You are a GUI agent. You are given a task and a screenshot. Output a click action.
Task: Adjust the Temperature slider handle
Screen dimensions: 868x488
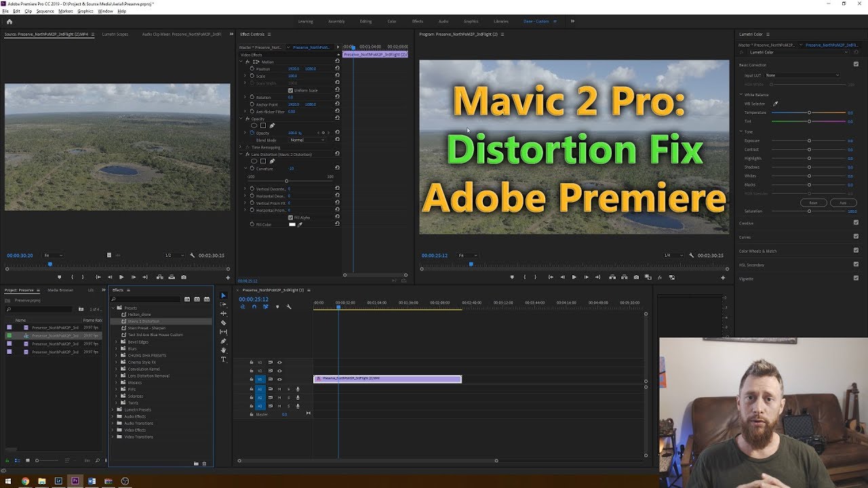pos(809,113)
